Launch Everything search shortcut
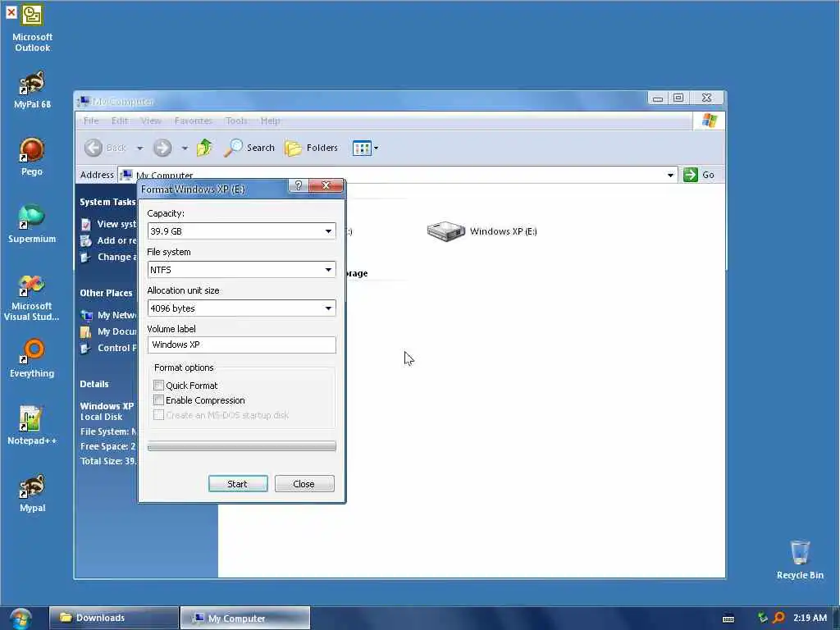The height and width of the screenshot is (630, 840). pos(32,358)
